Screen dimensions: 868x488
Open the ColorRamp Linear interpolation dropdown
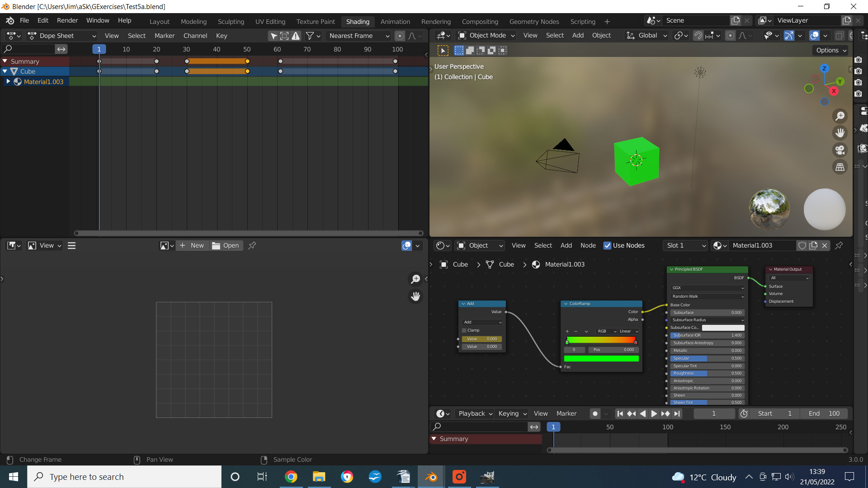(x=628, y=331)
